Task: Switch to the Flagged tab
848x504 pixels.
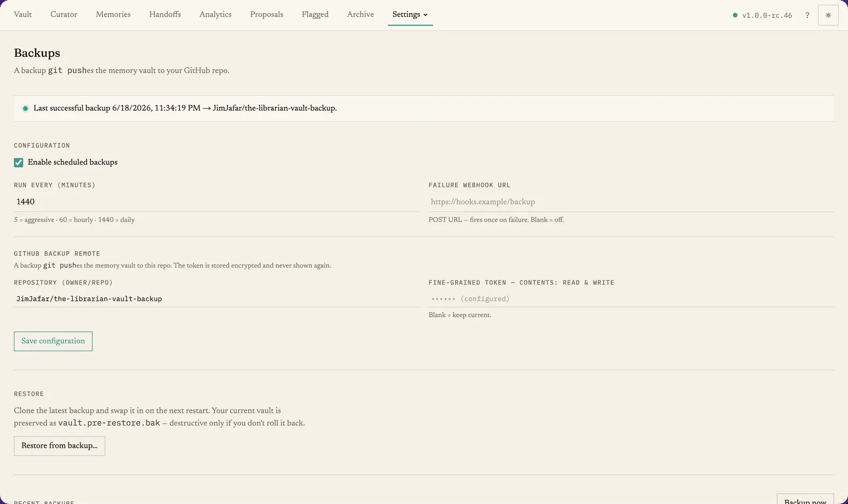Action: pos(315,14)
